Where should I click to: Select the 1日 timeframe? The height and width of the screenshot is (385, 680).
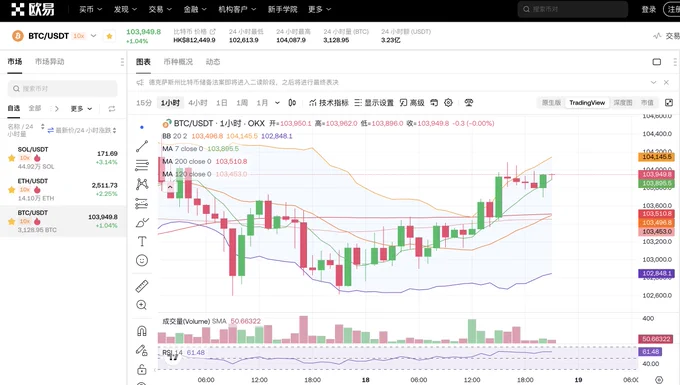tap(222, 103)
